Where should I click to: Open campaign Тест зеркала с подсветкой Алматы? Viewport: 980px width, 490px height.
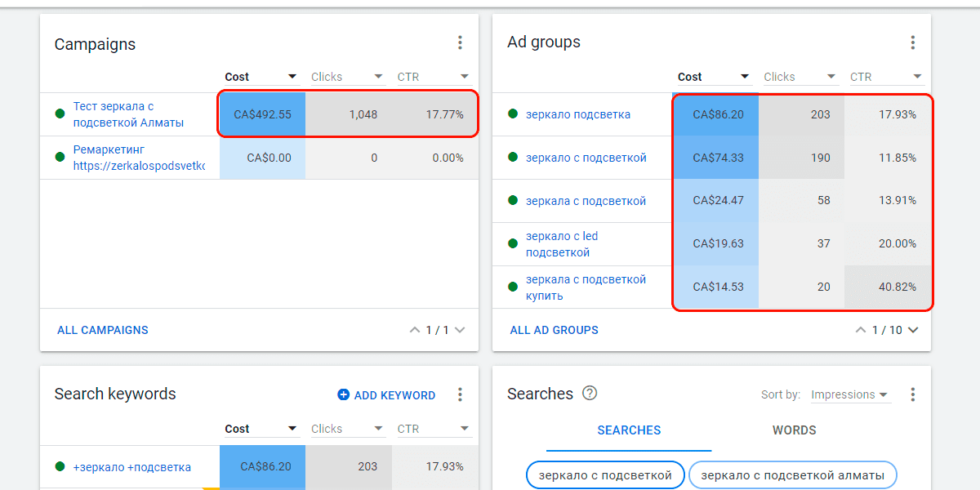pos(128,114)
